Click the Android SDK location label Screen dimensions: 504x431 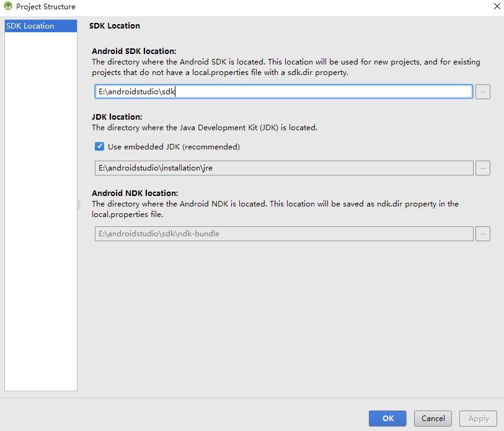(x=134, y=51)
